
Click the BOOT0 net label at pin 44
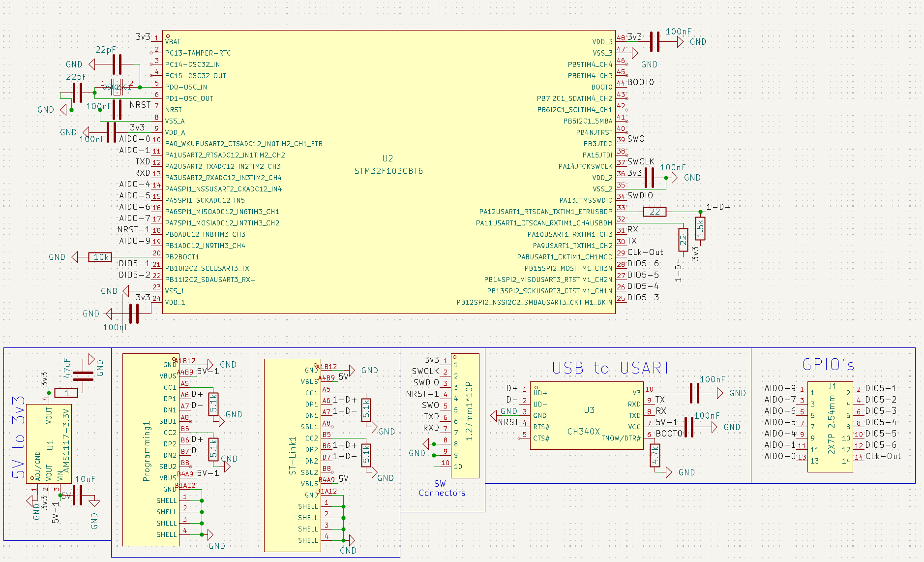tap(640, 82)
